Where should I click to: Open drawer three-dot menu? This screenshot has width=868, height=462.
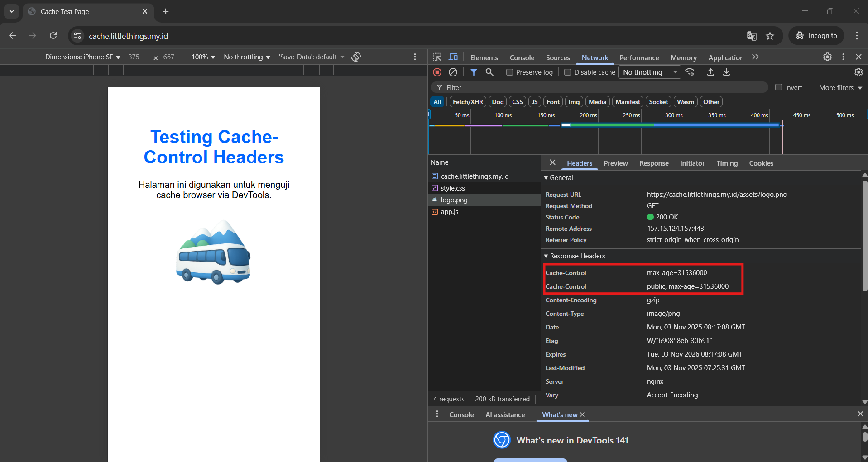437,414
